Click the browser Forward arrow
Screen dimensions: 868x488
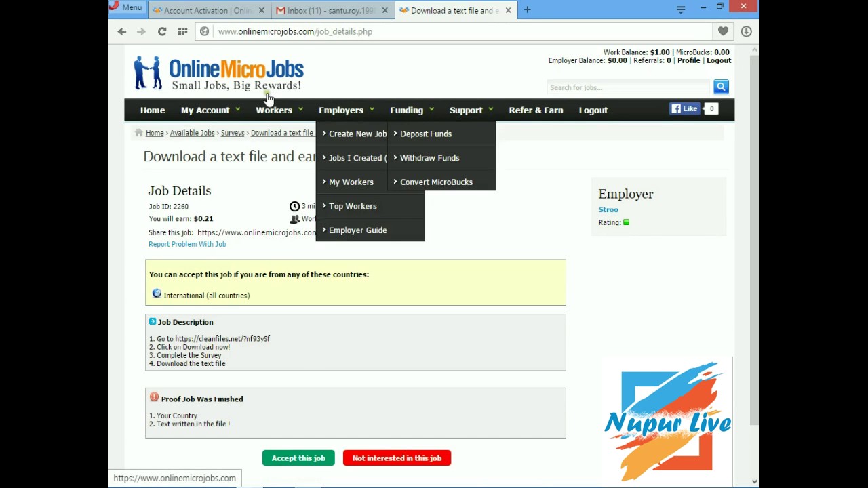[x=141, y=31]
